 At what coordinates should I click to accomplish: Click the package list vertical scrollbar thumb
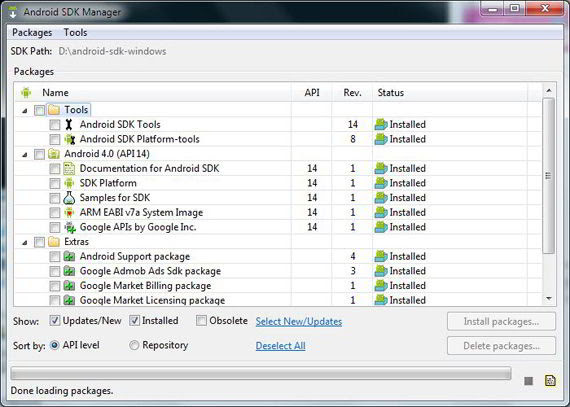549,176
